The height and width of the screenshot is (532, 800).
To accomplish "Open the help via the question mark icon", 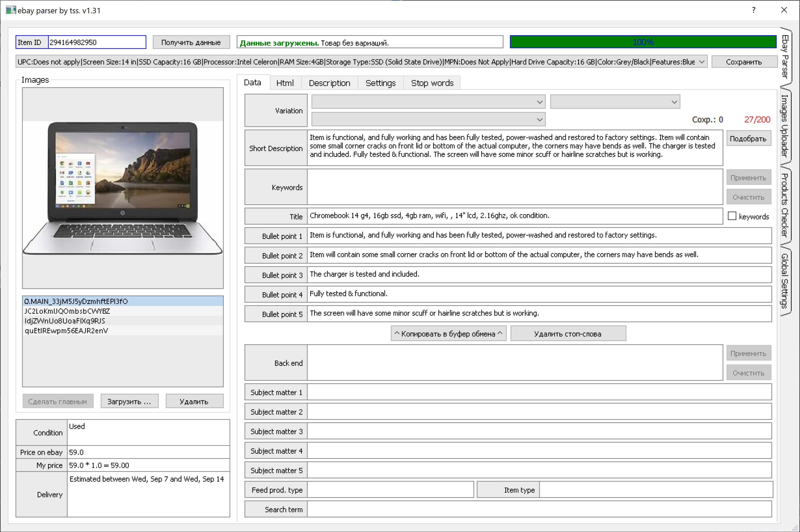I will 754,10.
